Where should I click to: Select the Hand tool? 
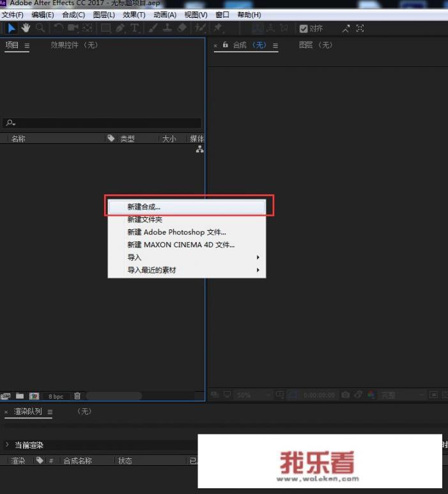tap(26, 28)
